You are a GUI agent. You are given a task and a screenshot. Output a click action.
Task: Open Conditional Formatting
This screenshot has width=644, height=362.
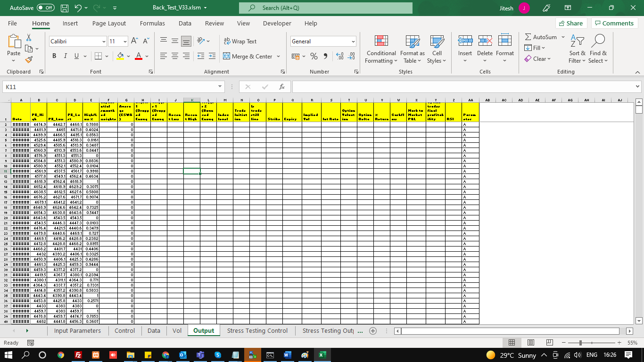(x=381, y=49)
